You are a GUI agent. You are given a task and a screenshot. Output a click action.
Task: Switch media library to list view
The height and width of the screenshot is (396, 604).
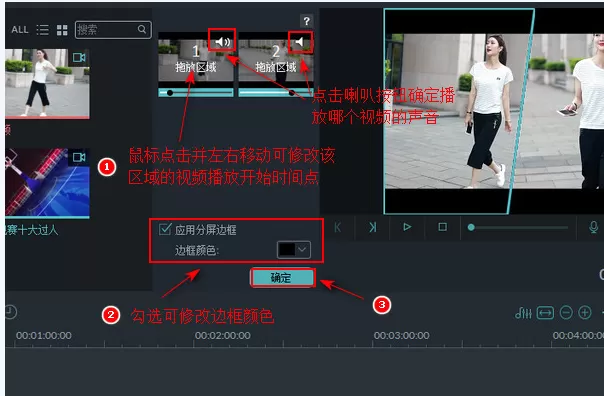[42, 30]
